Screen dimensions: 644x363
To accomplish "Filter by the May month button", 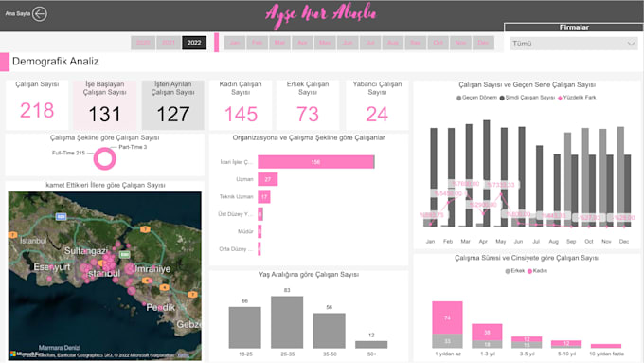I will (325, 43).
